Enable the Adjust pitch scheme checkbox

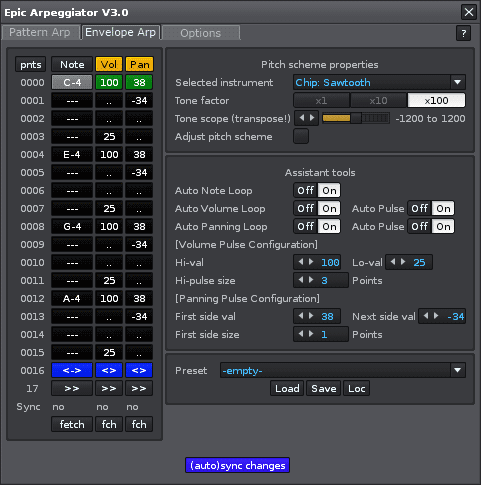tap(301, 136)
